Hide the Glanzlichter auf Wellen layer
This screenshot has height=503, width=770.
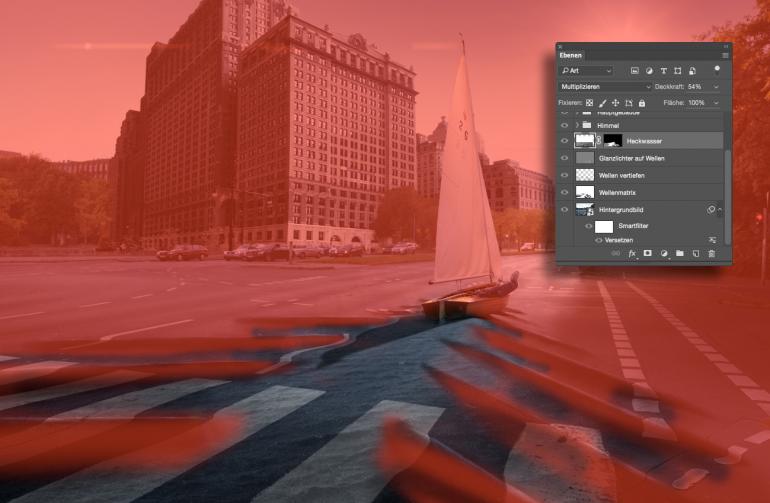pyautogui.click(x=564, y=158)
